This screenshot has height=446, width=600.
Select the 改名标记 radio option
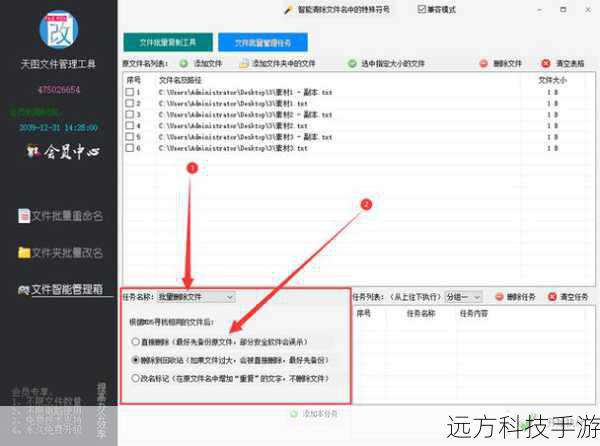[x=135, y=378]
